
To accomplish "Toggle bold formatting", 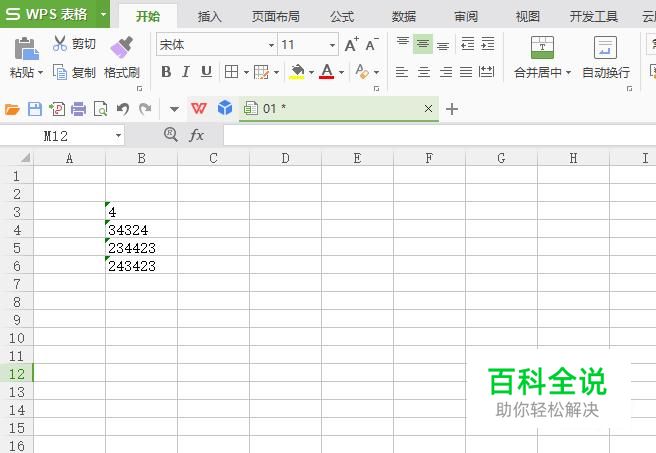I will [166, 72].
